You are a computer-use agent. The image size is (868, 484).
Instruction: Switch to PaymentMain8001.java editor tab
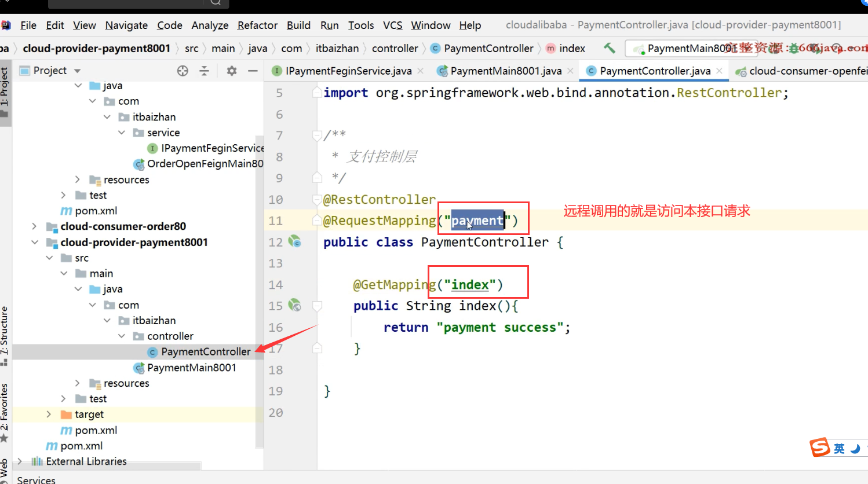pyautogui.click(x=506, y=71)
